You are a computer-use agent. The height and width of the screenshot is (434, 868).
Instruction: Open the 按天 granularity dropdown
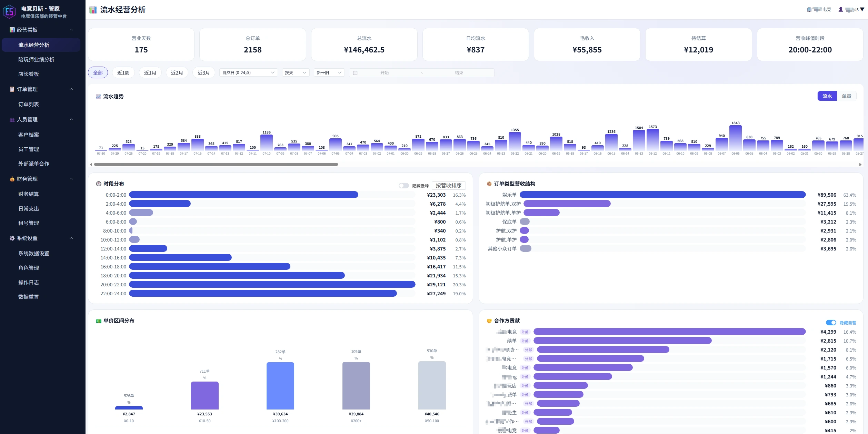(x=296, y=73)
